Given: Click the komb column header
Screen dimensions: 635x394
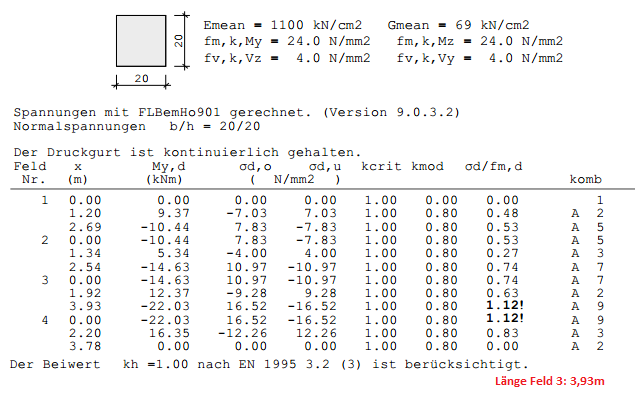Looking at the screenshot, I should (586, 179).
